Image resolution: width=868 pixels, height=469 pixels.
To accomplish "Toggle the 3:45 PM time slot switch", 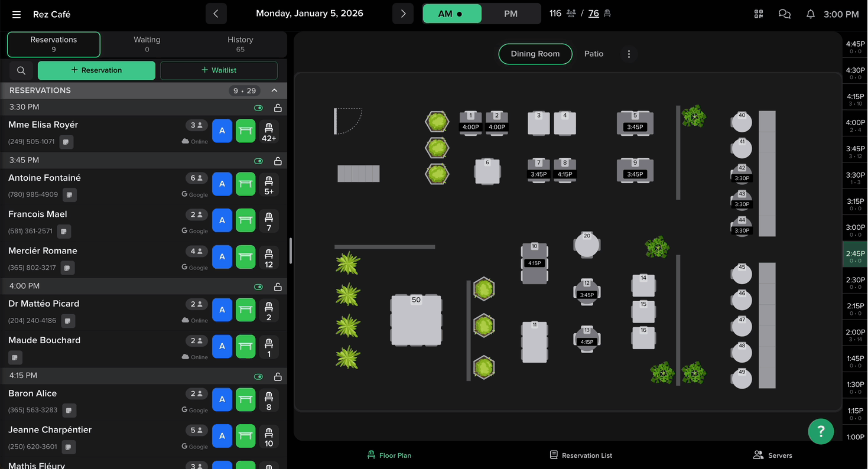I will click(x=258, y=161).
